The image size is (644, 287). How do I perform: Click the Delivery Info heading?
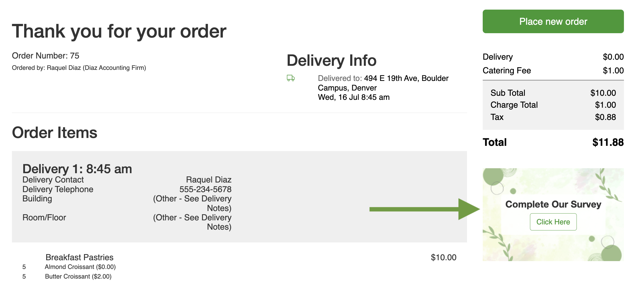pos(332,61)
